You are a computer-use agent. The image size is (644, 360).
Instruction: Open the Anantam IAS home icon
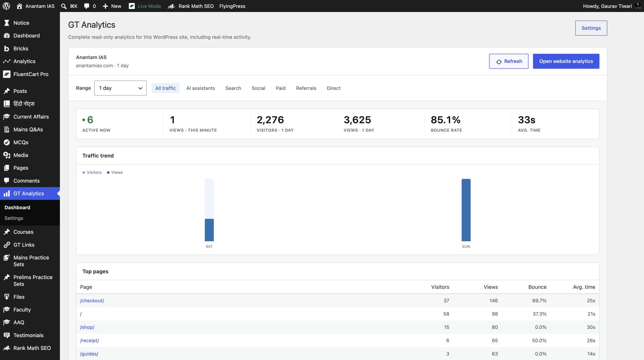tap(19, 6)
